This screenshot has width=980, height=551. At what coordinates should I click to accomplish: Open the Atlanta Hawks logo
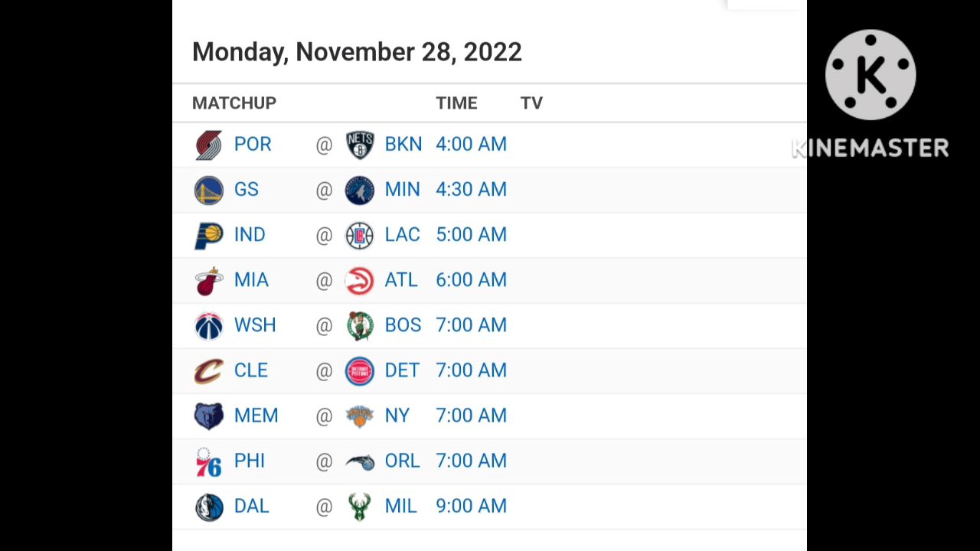click(360, 280)
